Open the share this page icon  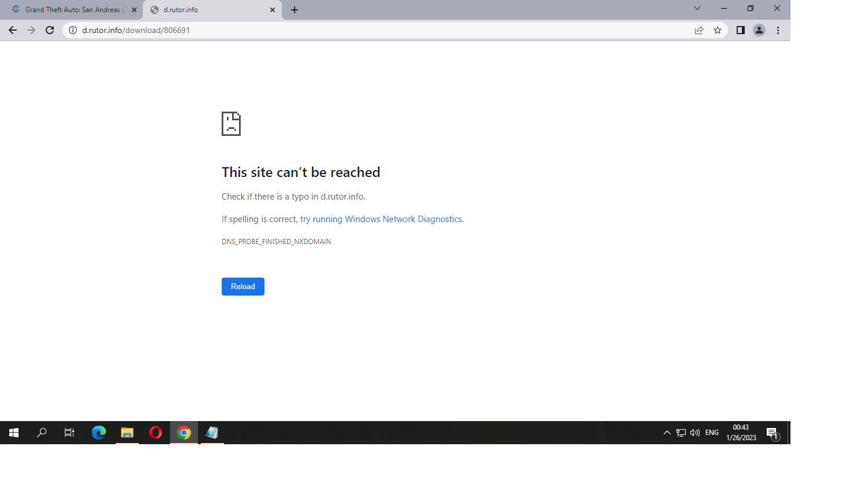(x=699, y=30)
